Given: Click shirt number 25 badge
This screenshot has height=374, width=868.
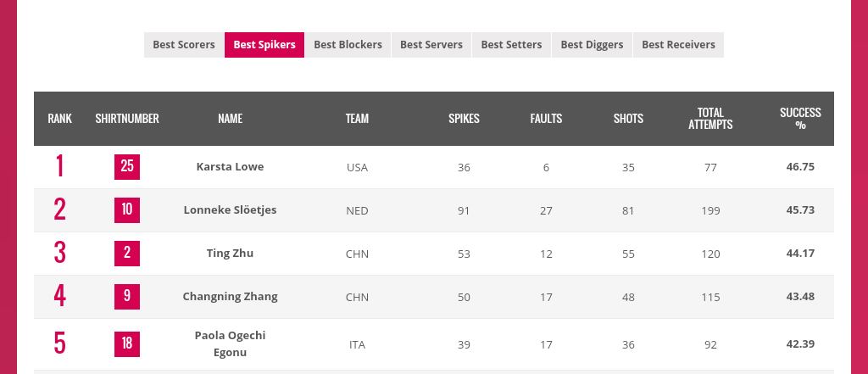Looking at the screenshot, I should pyautogui.click(x=127, y=167).
